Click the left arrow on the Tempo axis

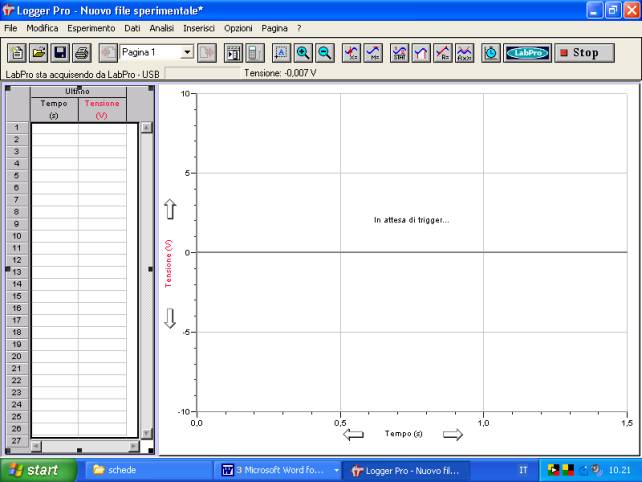click(353, 434)
